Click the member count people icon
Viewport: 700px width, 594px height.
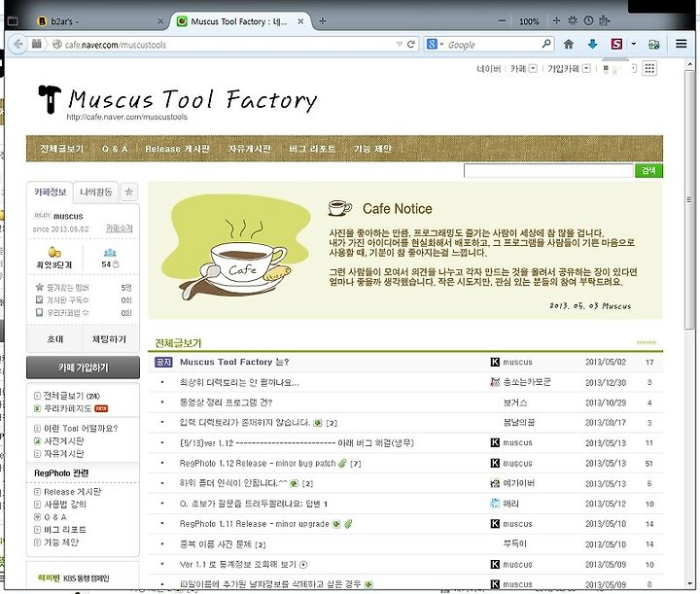tap(110, 253)
